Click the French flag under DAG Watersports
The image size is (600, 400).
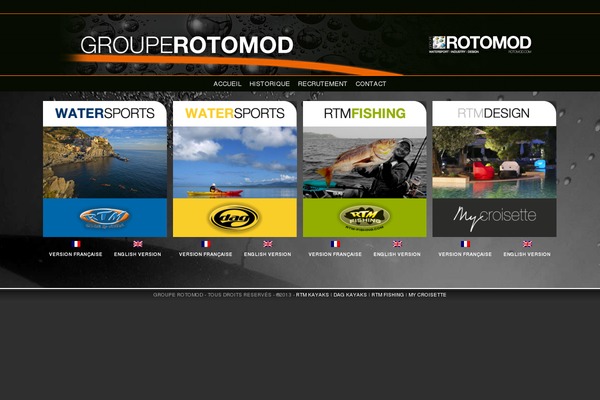(206, 244)
